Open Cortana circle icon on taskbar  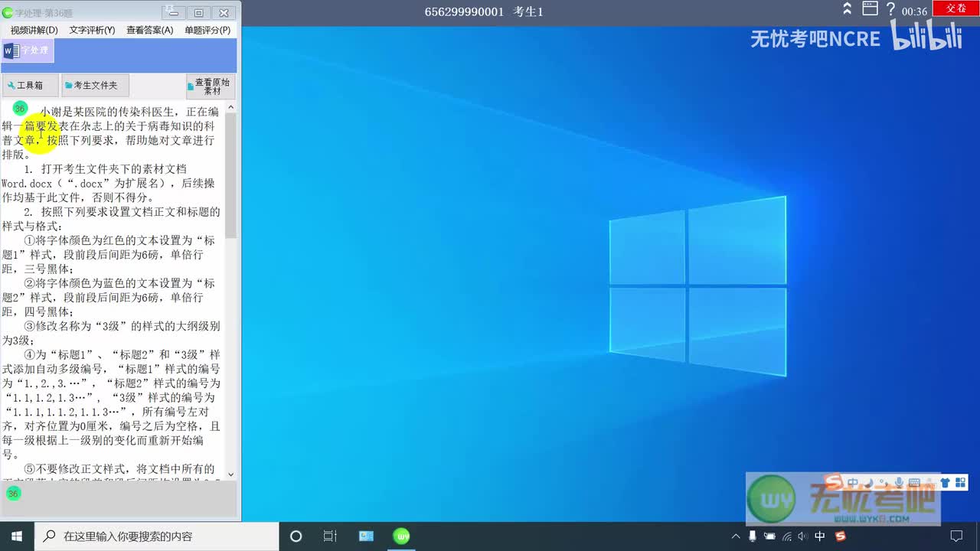[296, 536]
